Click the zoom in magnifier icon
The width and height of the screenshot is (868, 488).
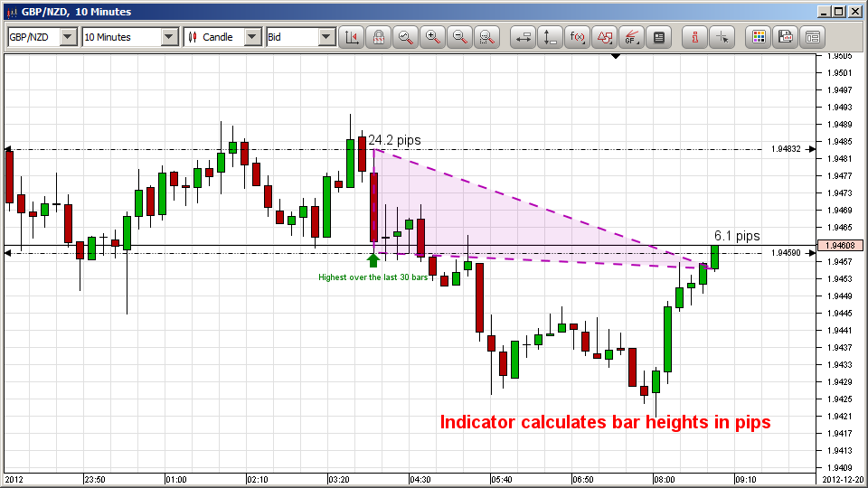tap(432, 37)
